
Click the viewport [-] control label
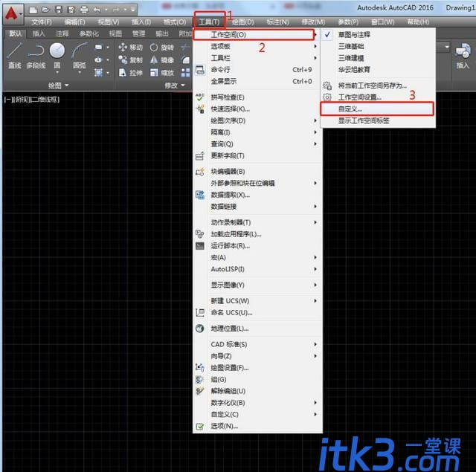click(7, 99)
